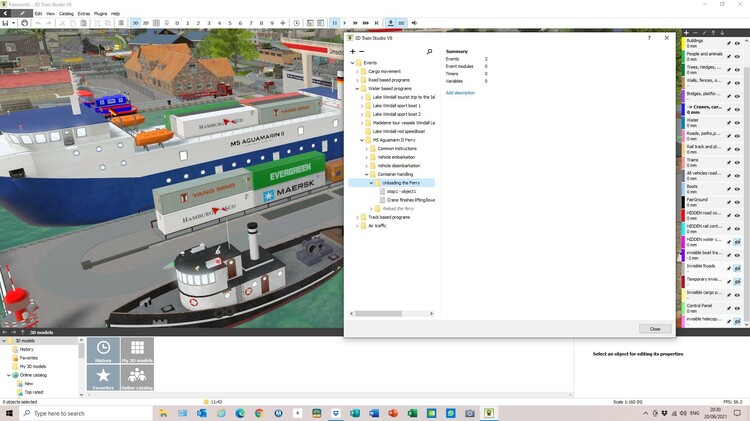Viewport: 750px width, 421px height.
Task: Expand the Road based programs folder
Action: coord(357,80)
